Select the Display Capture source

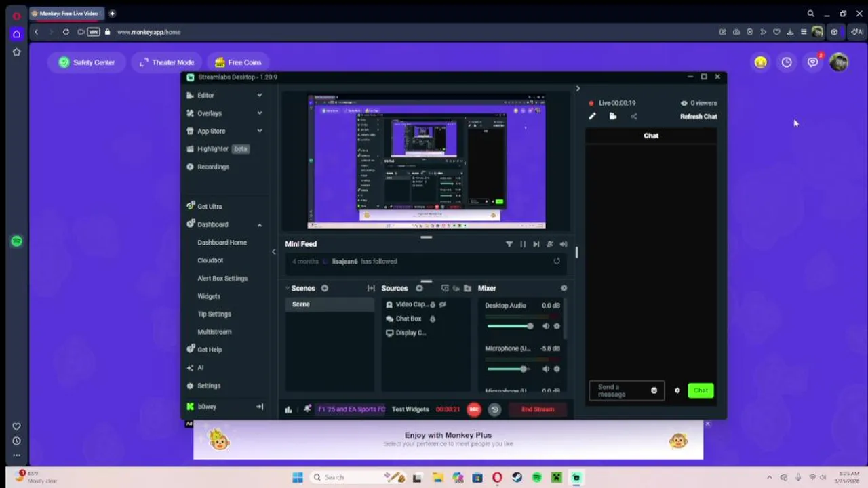(x=410, y=333)
